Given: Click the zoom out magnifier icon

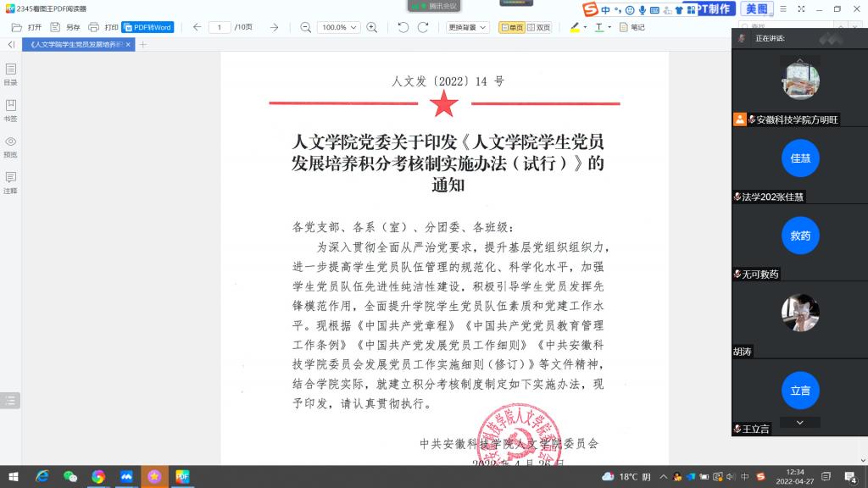Looking at the screenshot, I should pyautogui.click(x=306, y=27).
